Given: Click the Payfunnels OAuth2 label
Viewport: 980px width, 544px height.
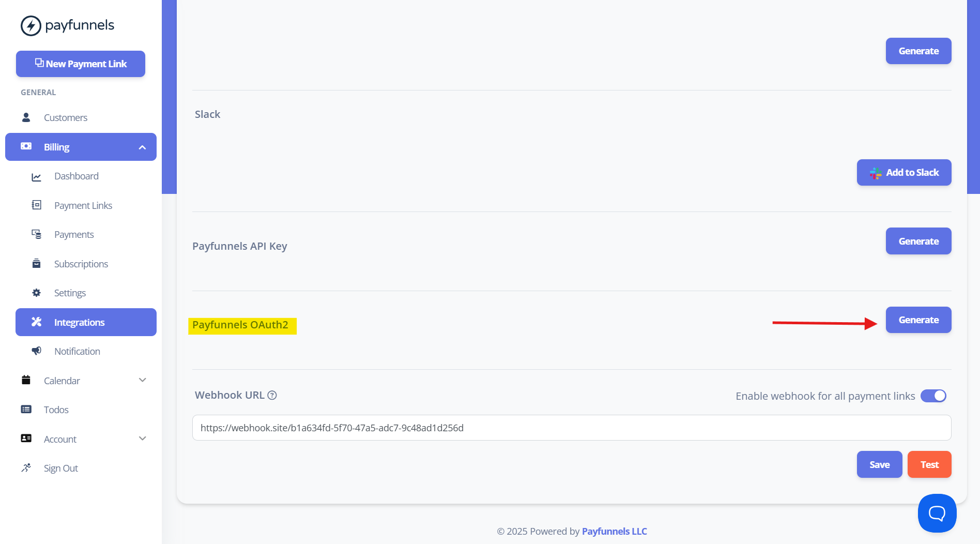Looking at the screenshot, I should (x=240, y=325).
